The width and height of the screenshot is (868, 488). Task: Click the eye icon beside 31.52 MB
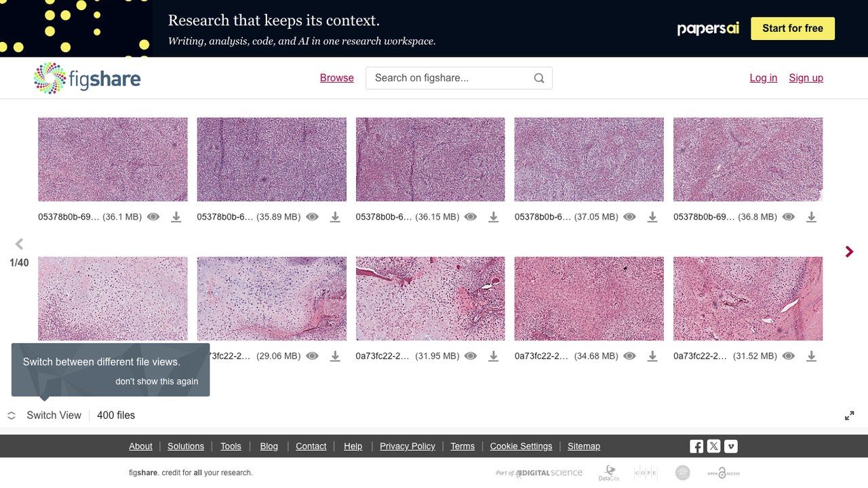pos(788,356)
